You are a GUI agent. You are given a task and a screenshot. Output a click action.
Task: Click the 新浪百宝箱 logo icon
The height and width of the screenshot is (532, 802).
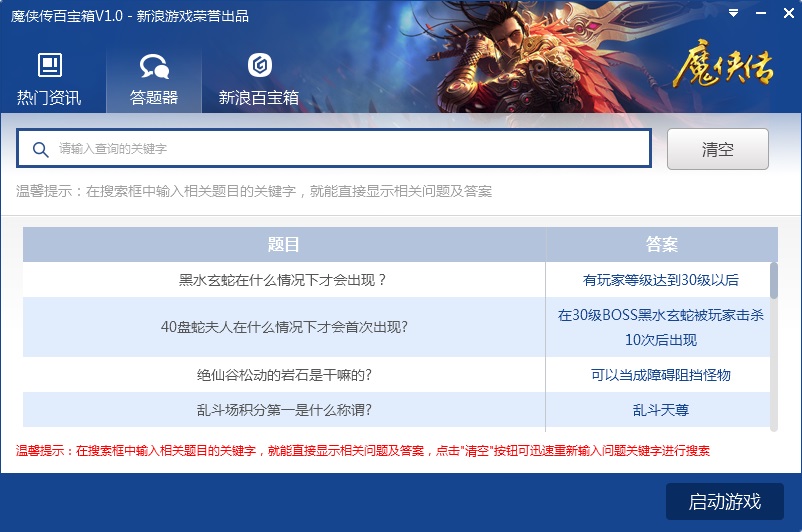(259, 65)
